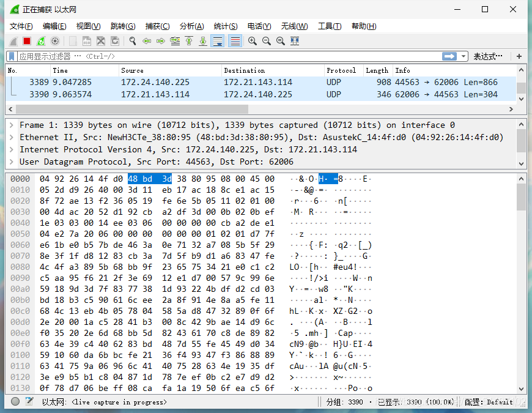Viewport: 532px width, 413px height.
Task: Open the 统计(S) menu
Action: pos(226,26)
